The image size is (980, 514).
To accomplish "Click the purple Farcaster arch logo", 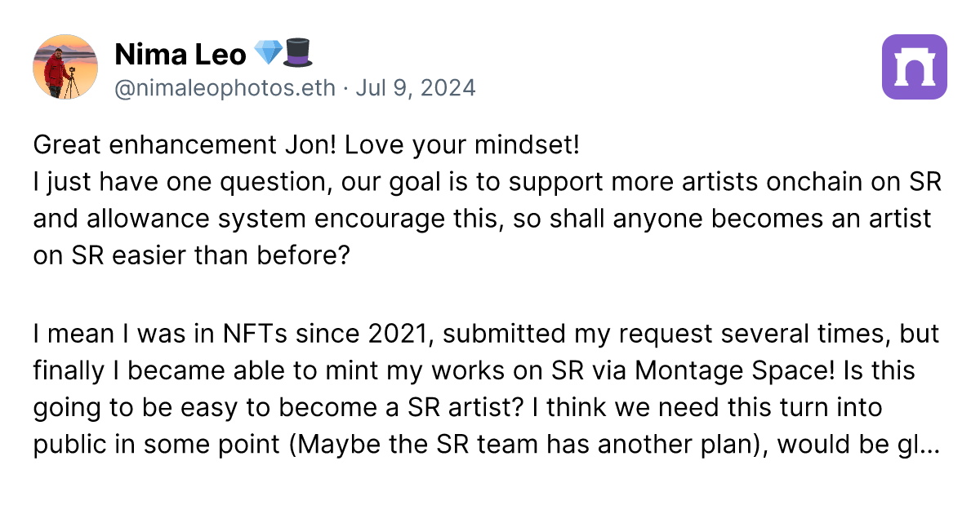I will (x=915, y=67).
